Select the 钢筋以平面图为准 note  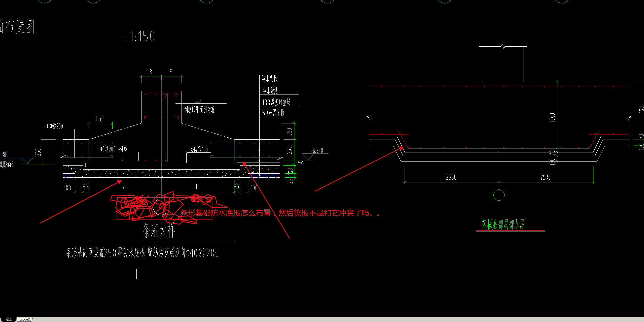(x=199, y=109)
